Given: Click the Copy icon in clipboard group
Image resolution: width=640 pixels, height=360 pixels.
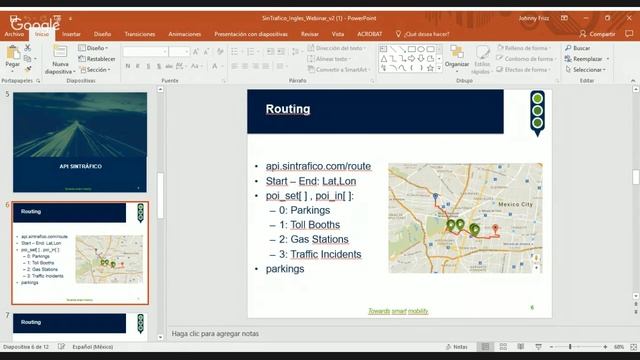Looking at the screenshot, I should click(28, 59).
